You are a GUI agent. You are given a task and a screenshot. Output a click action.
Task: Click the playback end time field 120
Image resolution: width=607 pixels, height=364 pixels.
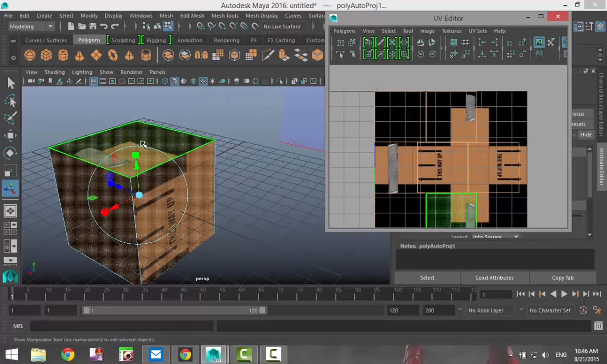[x=403, y=310]
